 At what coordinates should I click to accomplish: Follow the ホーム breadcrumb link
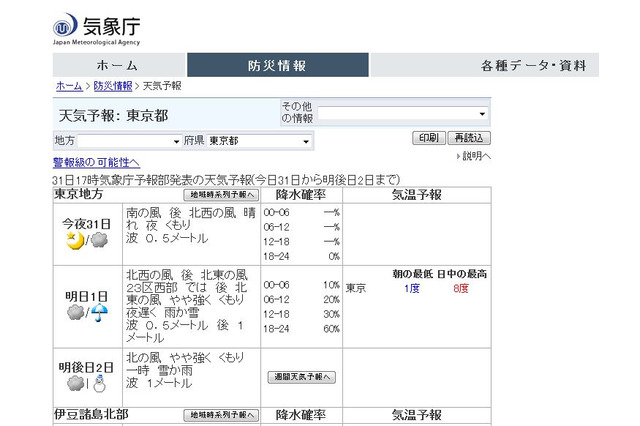tap(69, 86)
